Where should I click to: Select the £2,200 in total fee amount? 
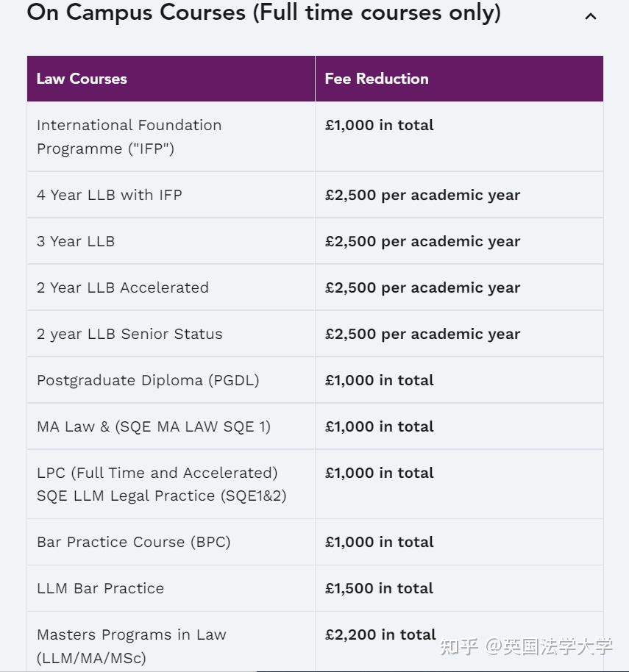coord(380,635)
